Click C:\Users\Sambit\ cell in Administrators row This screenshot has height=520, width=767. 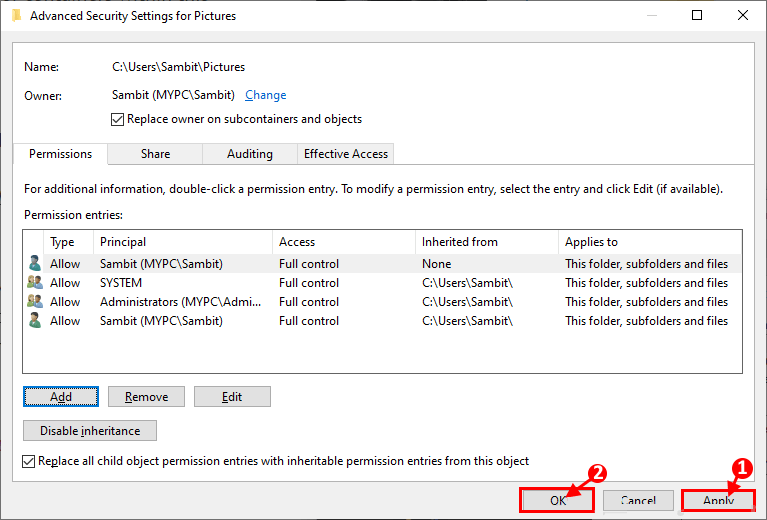[x=467, y=302]
